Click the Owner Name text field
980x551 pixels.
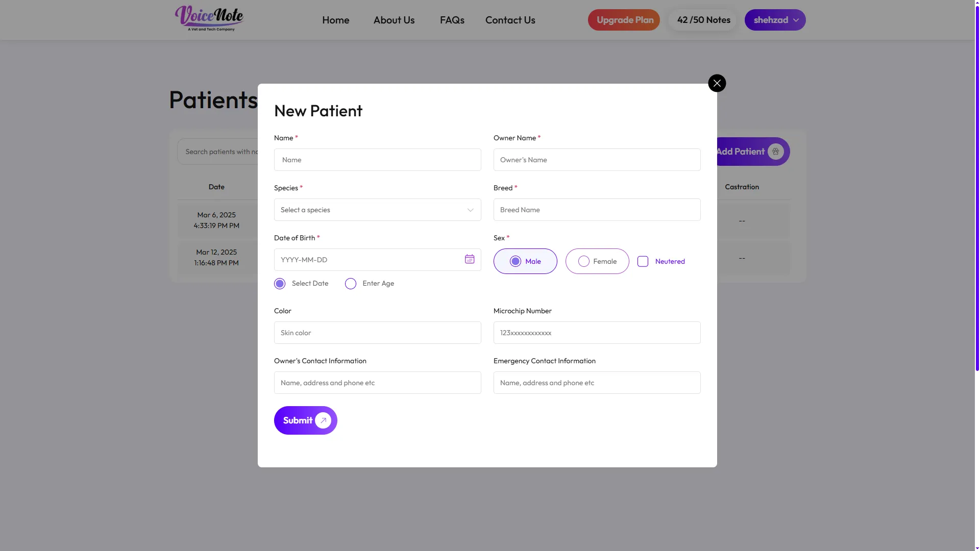(597, 160)
